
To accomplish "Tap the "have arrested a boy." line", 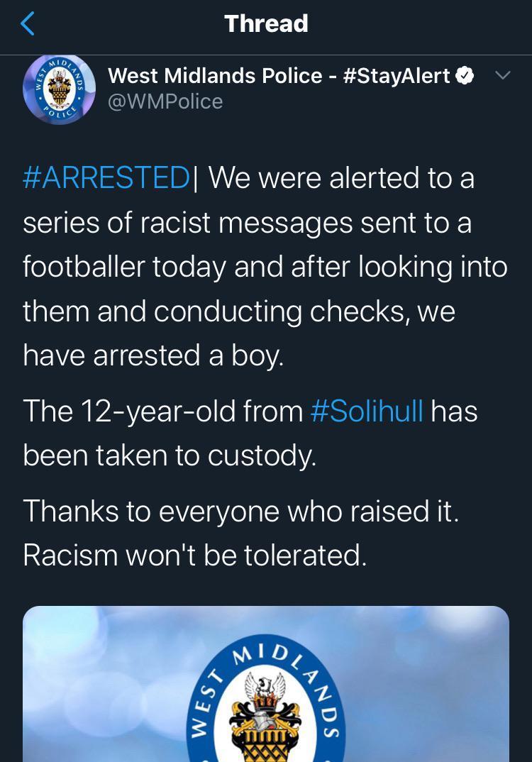I will [x=153, y=355].
